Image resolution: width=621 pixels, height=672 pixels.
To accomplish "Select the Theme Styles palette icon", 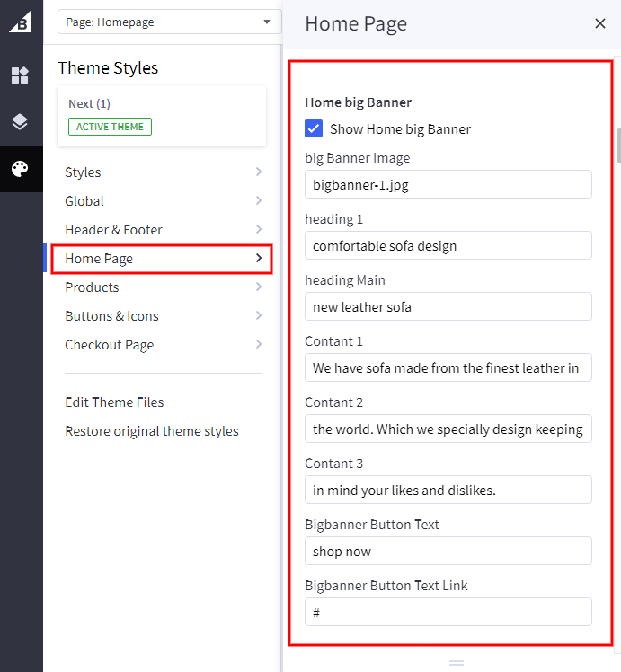I will pos(20,169).
